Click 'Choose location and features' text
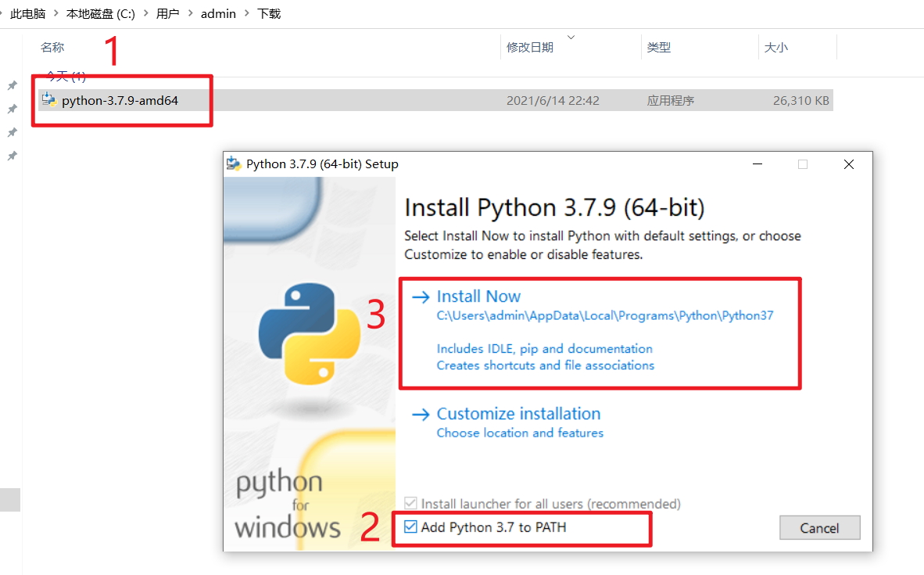 pyautogui.click(x=520, y=433)
